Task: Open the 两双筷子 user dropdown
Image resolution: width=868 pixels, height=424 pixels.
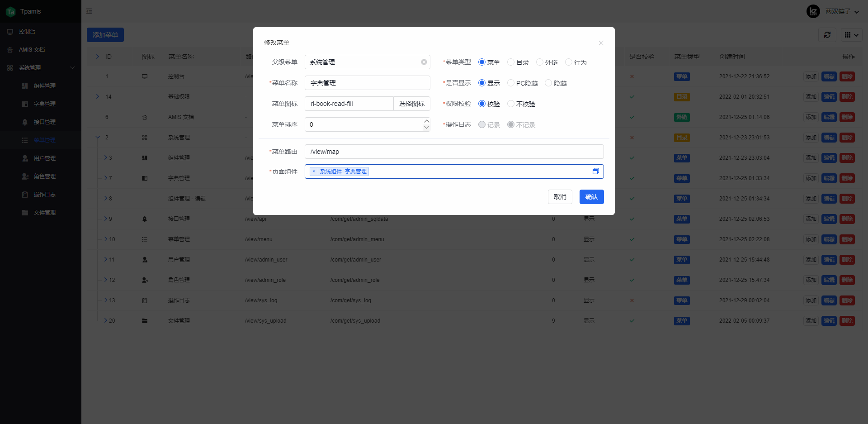Action: pos(842,11)
